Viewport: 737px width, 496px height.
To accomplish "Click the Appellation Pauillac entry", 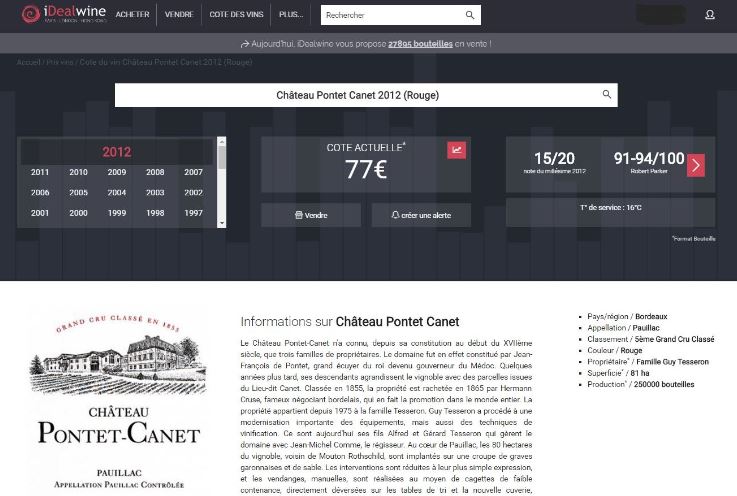I will (623, 328).
